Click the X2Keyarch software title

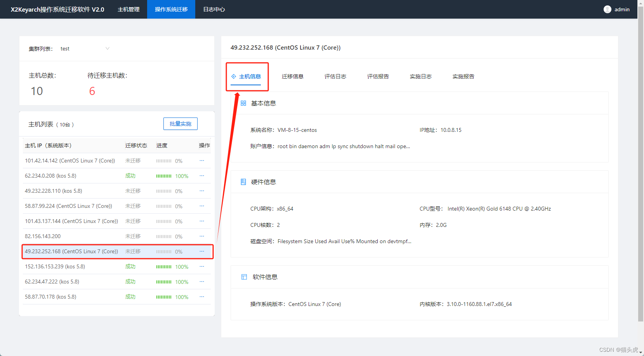point(57,9)
